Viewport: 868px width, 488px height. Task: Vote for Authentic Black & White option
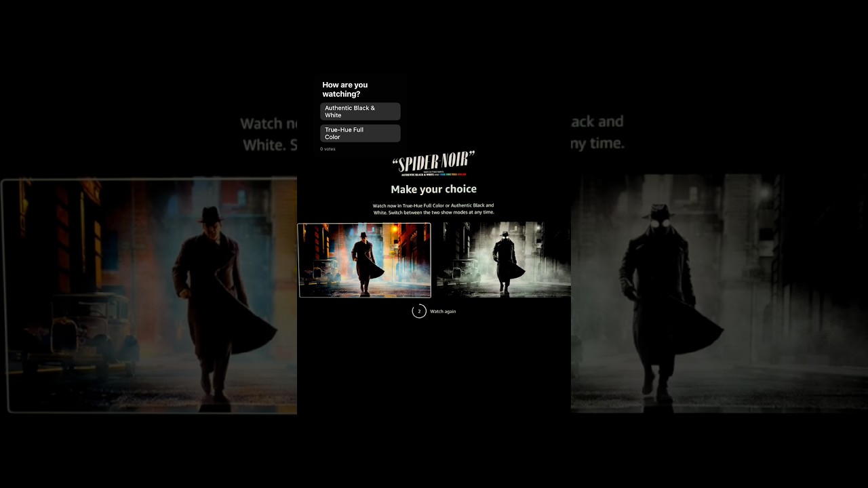[x=360, y=112]
